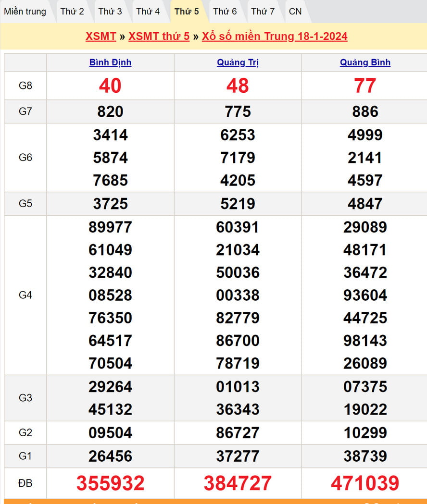Viewport: 427px width, 504px height.
Task: Open the 'XSMT thứ 5' breadcrumb link
Action: click(159, 37)
